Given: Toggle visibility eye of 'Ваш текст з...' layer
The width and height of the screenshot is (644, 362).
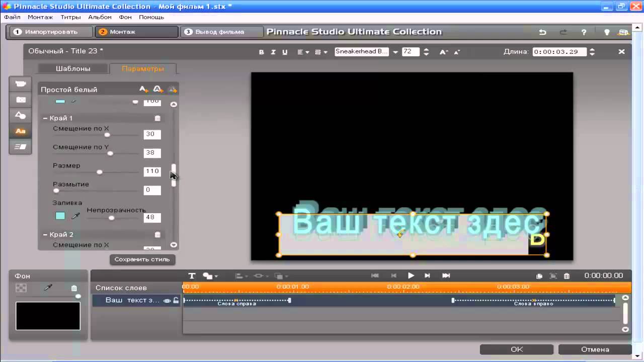Looking at the screenshot, I should click(167, 301).
